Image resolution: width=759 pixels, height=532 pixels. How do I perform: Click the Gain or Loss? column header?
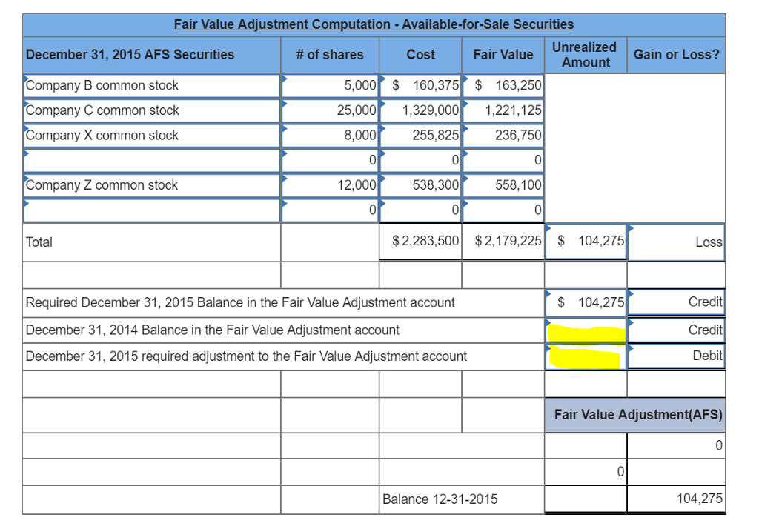(676, 55)
